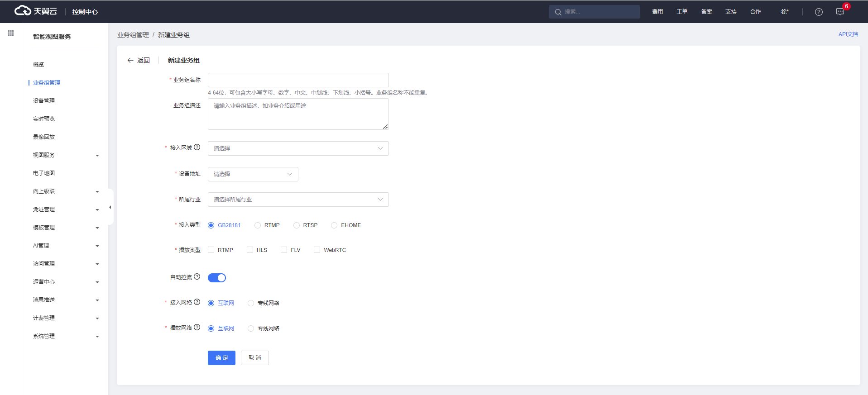Click the help icon next to 播放网络
This screenshot has width=868, height=395.
(x=197, y=327)
